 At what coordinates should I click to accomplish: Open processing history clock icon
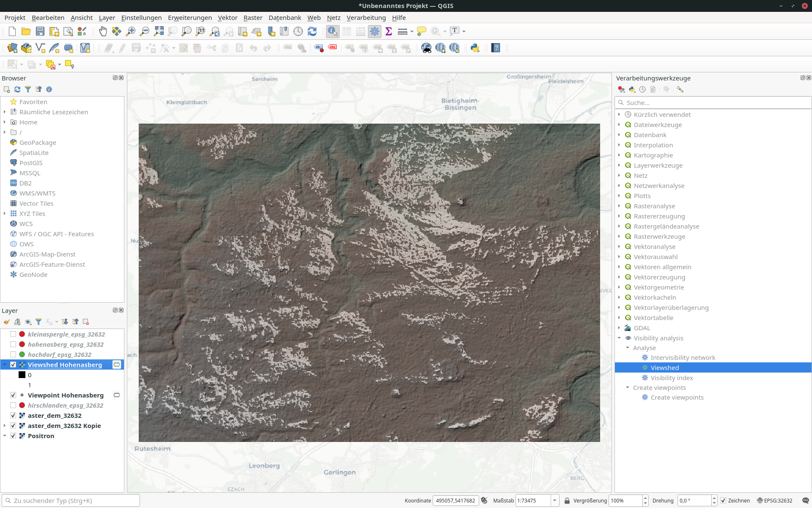(x=642, y=89)
